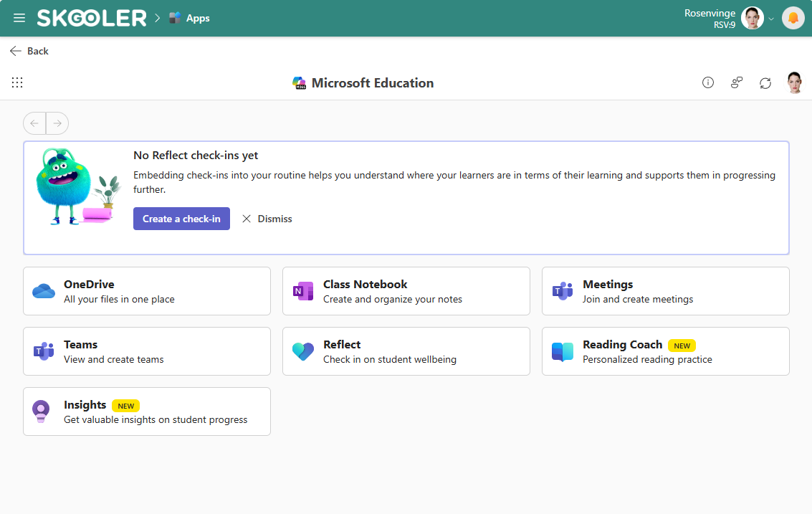Click the Insights lightbulb icon

tap(41, 411)
